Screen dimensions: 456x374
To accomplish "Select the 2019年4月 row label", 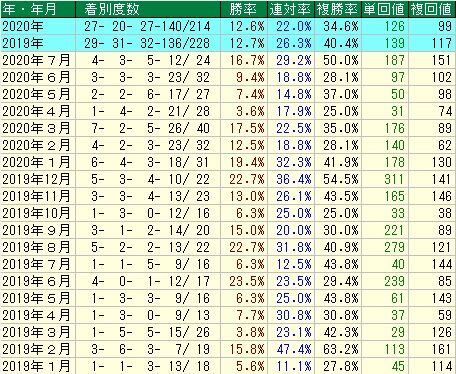I will tap(36, 315).
